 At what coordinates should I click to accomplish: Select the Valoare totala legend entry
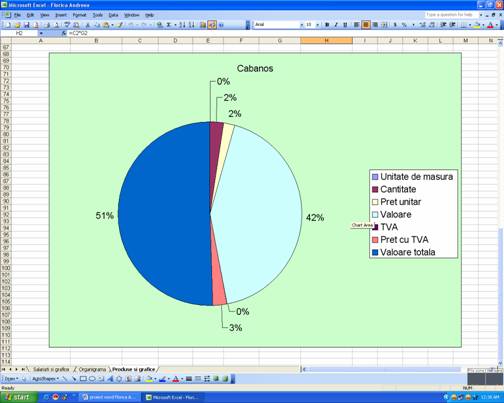pyautogui.click(x=404, y=252)
